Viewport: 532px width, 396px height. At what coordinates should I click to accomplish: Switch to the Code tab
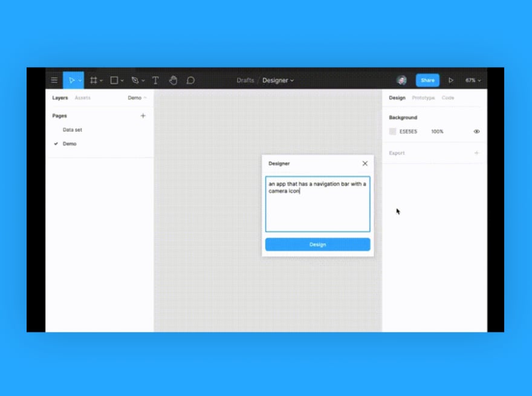(447, 98)
